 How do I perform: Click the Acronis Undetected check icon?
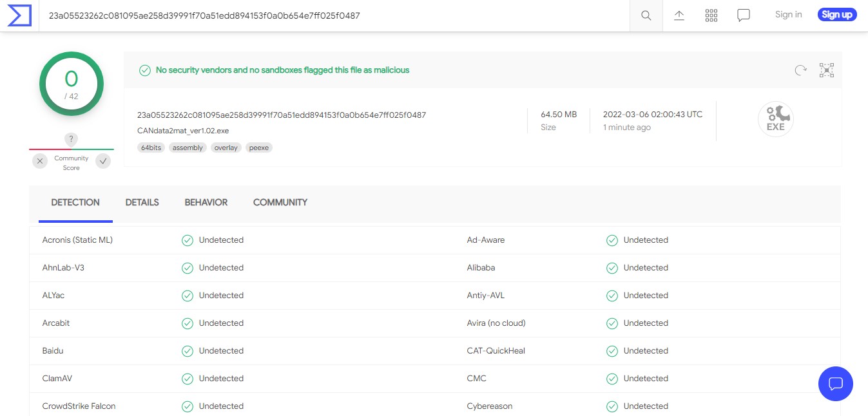[188, 240]
